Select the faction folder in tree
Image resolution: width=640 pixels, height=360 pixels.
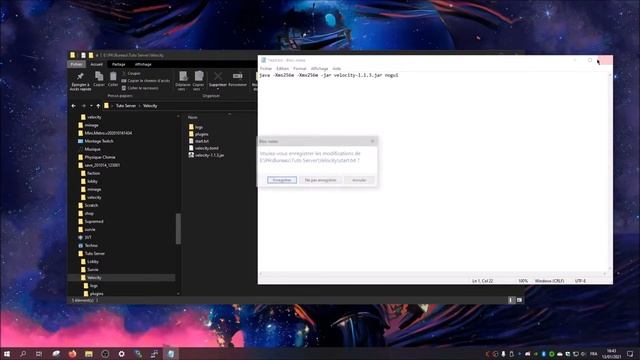point(91,173)
